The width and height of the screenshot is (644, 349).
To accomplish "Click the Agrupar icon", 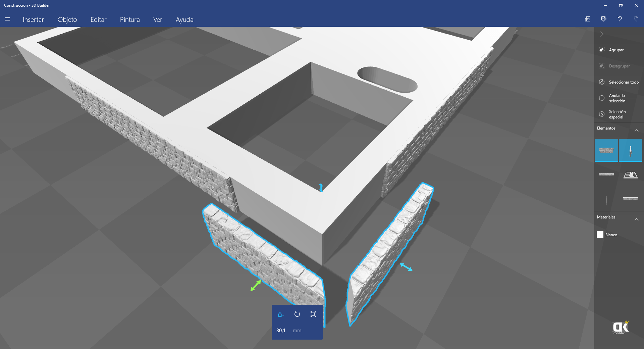I will click(x=602, y=50).
